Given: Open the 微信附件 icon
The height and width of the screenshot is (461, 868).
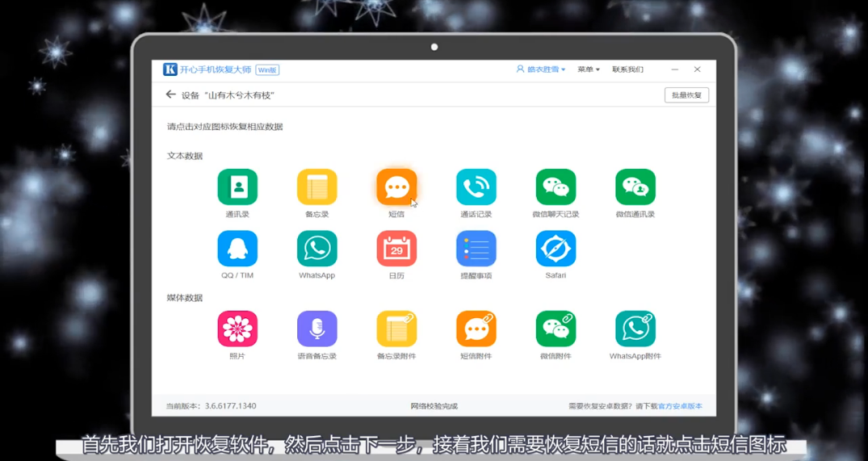Looking at the screenshot, I should tap(556, 329).
